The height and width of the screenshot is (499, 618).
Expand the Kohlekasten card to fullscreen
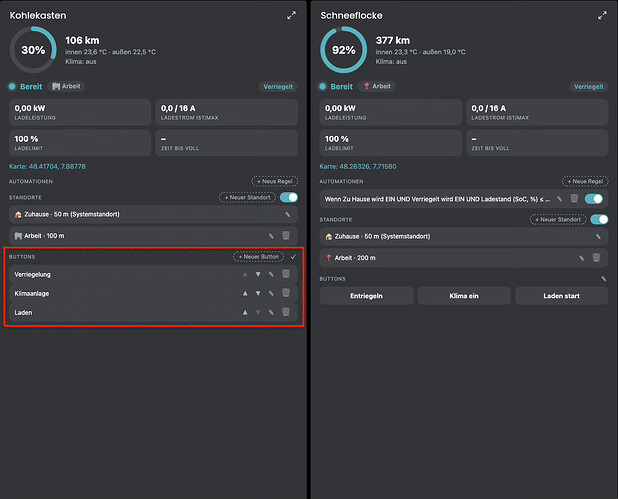tap(291, 15)
